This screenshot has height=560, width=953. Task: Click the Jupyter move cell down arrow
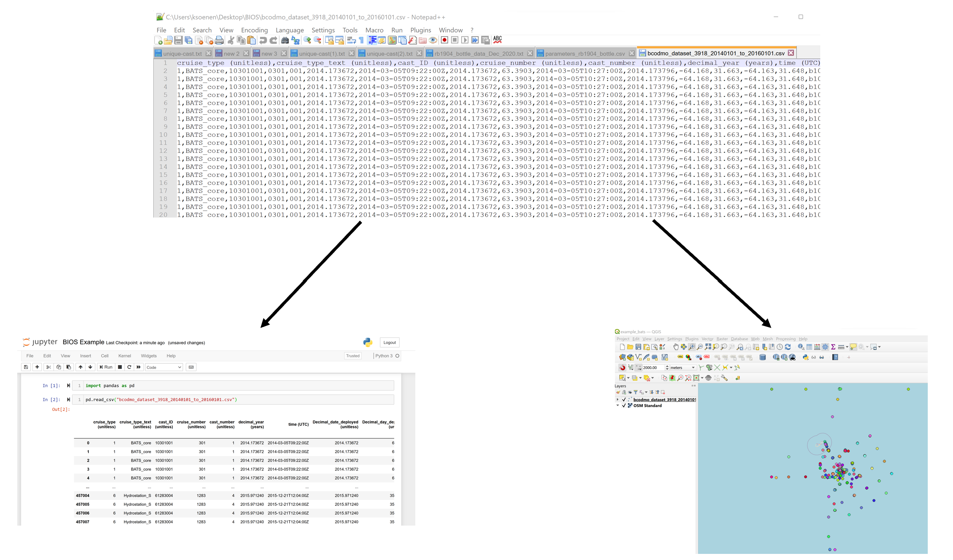pyautogui.click(x=90, y=367)
